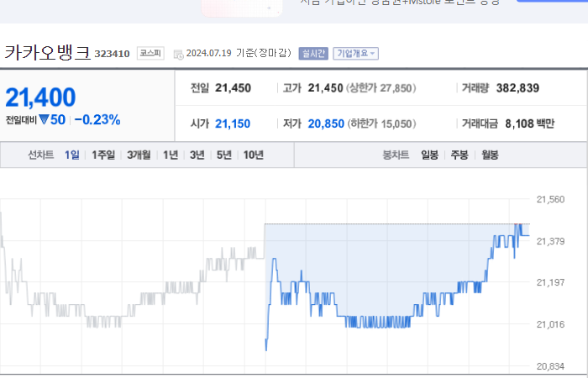
Task: Switch to 월봉 candle chart
Action: coord(490,155)
